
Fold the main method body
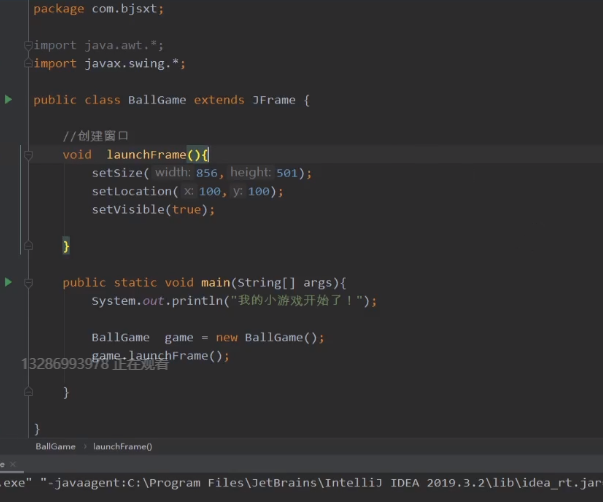[28, 283]
